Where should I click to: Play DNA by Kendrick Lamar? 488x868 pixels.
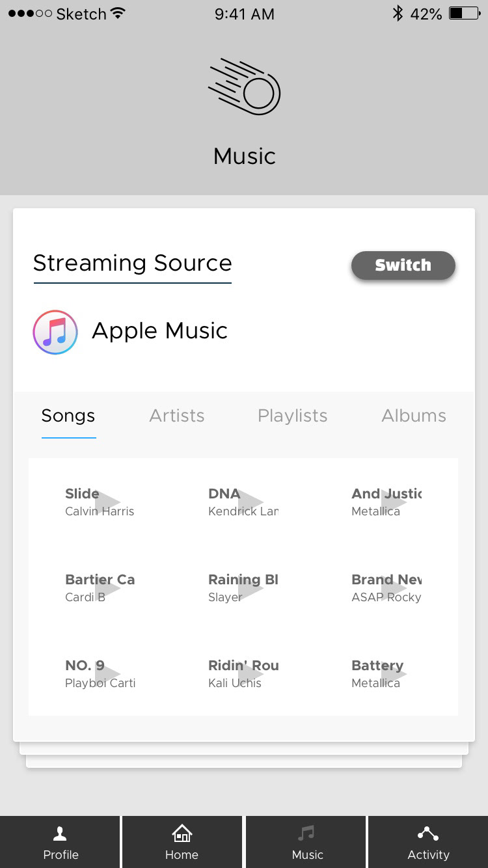tap(251, 502)
